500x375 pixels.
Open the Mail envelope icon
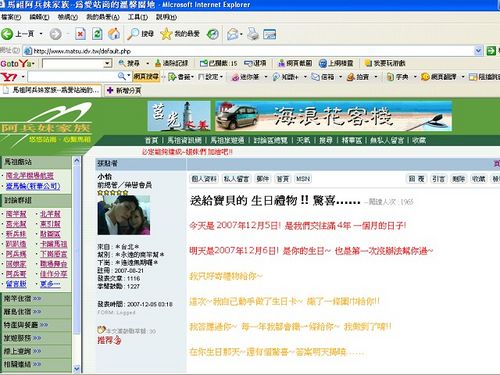(x=233, y=34)
